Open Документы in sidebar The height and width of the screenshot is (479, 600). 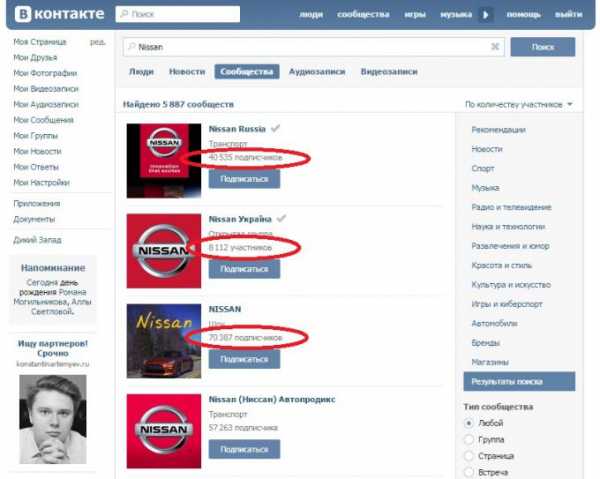34,219
